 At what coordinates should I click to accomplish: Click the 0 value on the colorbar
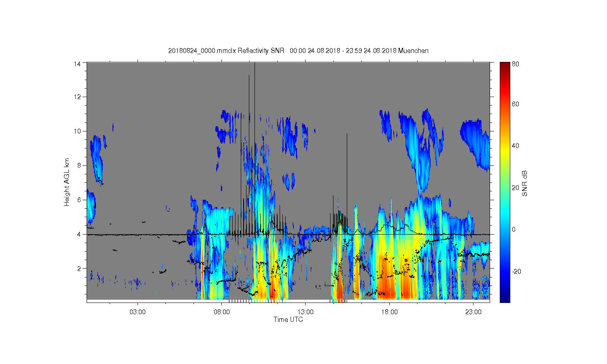(x=514, y=230)
